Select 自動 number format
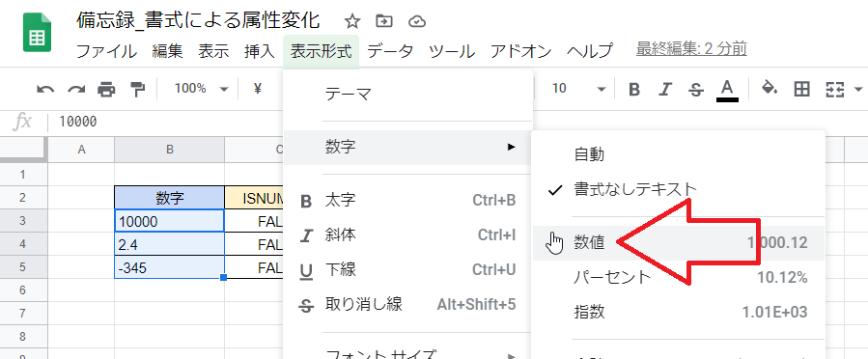868x359 pixels. [x=678, y=154]
